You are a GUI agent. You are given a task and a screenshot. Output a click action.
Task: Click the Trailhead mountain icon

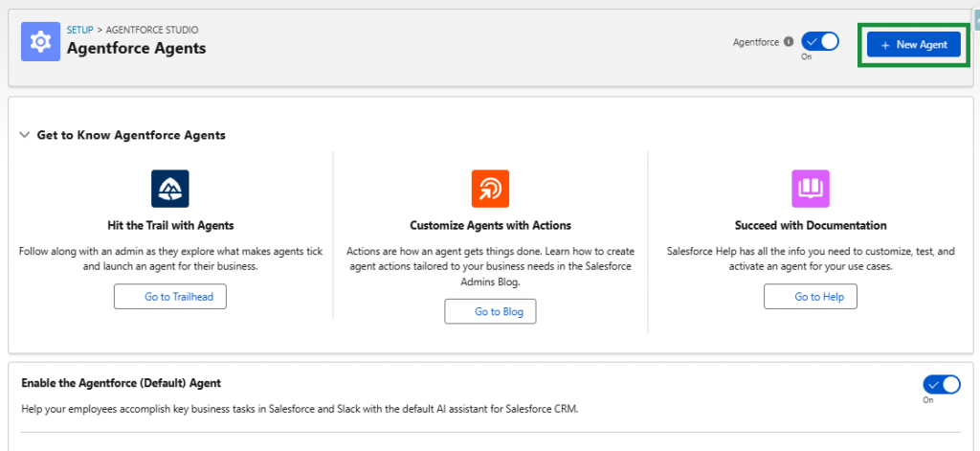tap(170, 189)
